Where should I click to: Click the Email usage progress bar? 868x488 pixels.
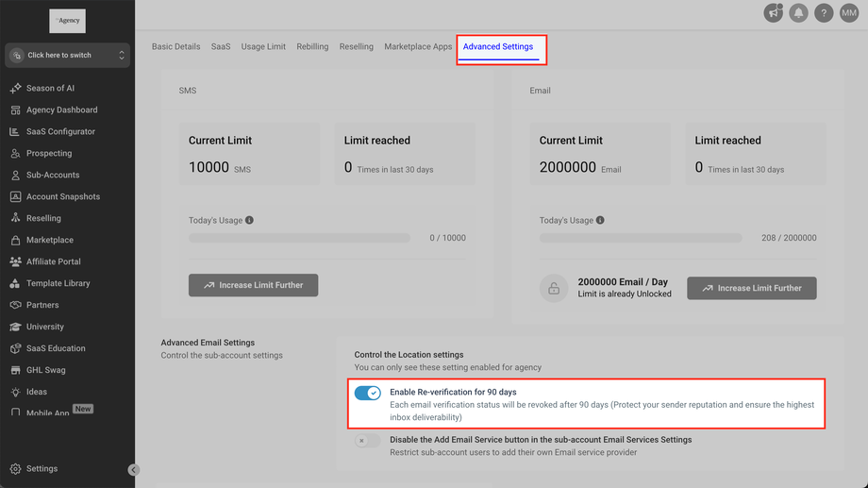641,238
